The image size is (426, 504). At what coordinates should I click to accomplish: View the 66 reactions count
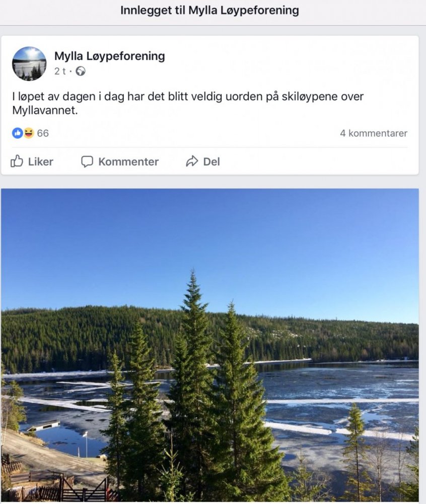(x=43, y=134)
